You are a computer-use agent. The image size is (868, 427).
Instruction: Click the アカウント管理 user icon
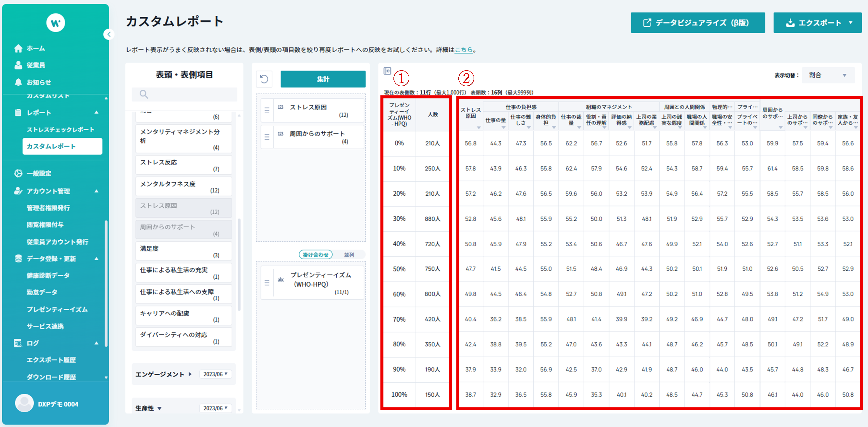(x=18, y=191)
